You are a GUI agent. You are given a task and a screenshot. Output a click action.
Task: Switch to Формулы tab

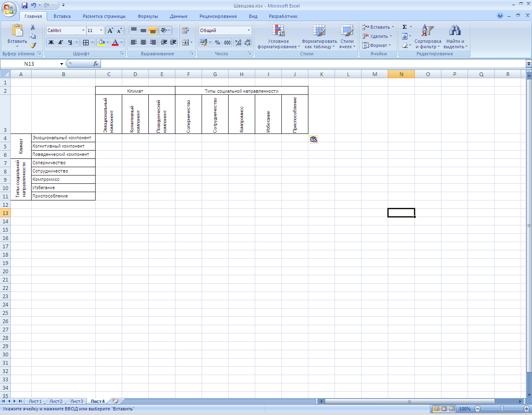pyautogui.click(x=148, y=16)
